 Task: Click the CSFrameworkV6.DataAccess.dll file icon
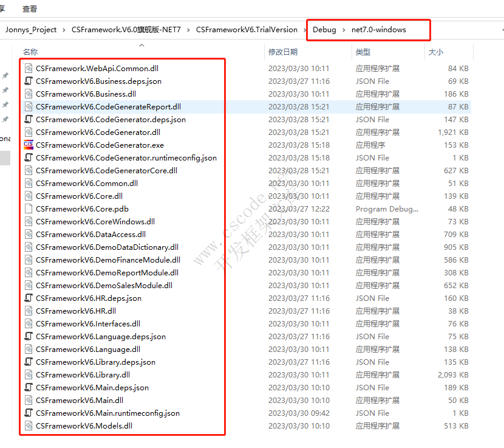(29, 234)
